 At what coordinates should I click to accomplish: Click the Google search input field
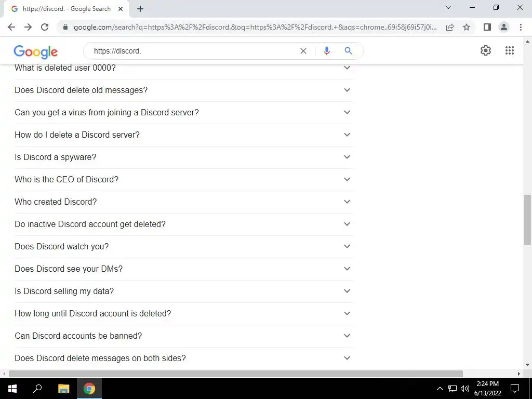(x=194, y=51)
